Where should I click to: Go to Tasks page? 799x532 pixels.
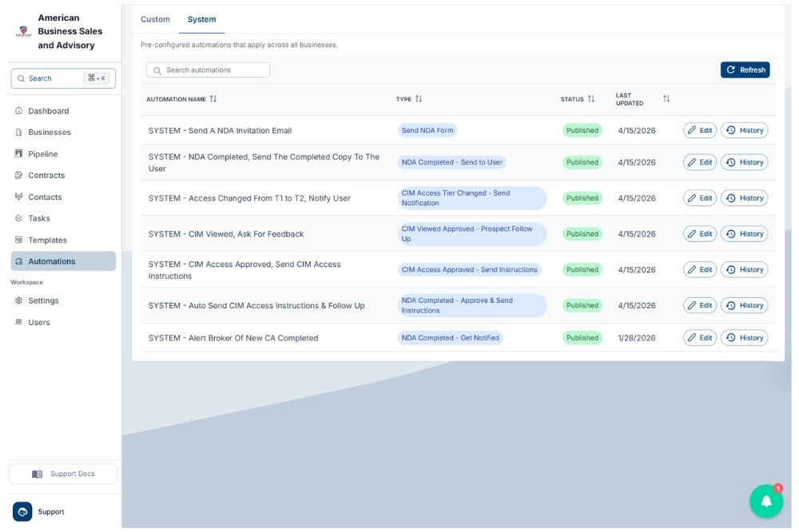[63, 218]
